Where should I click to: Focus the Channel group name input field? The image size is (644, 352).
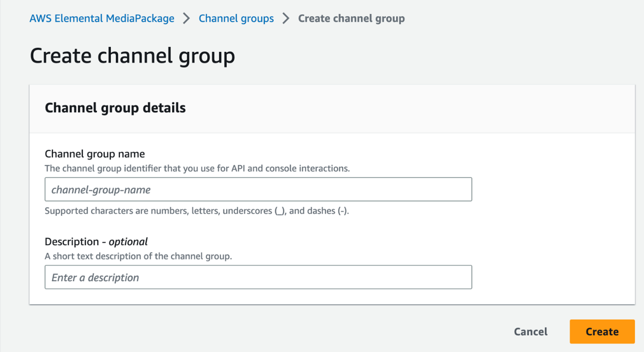(259, 189)
